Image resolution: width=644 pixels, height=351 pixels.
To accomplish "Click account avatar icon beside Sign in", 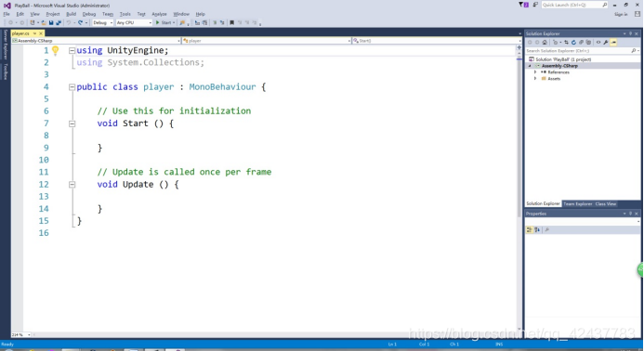I will 637,14.
